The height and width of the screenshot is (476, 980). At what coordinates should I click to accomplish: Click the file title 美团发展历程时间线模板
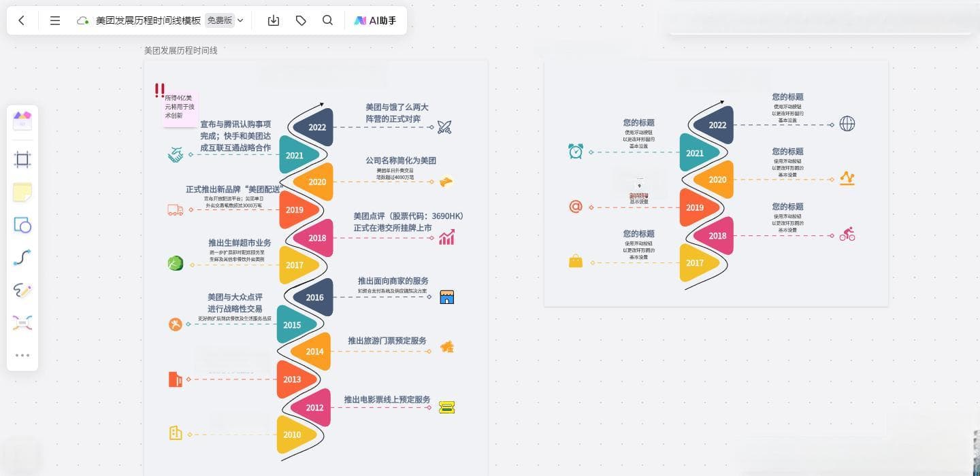(x=148, y=20)
